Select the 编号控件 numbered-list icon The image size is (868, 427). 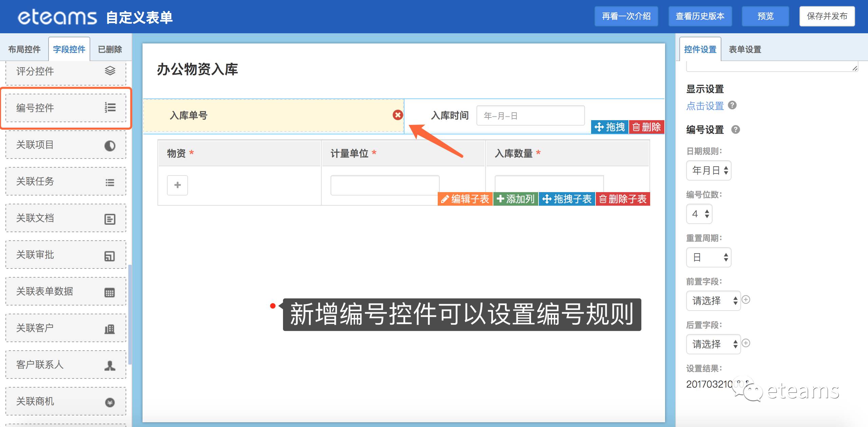click(x=110, y=108)
